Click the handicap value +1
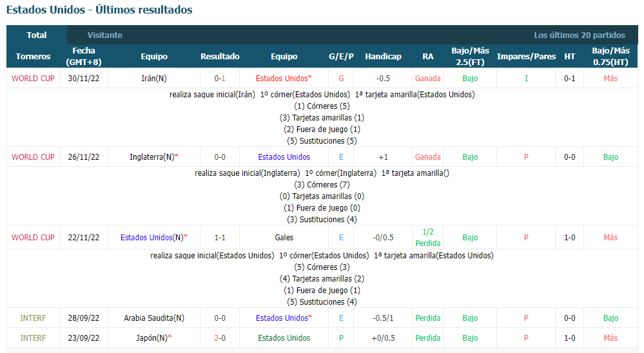This screenshot has height=353, width=644. [x=383, y=157]
